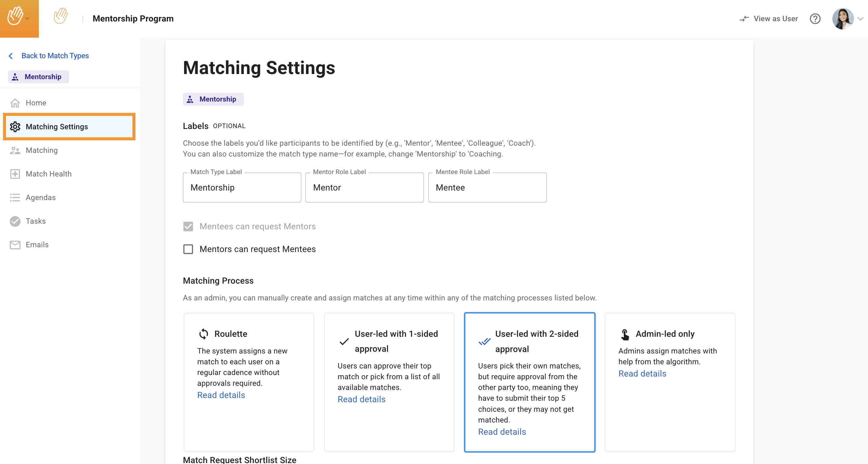The width and height of the screenshot is (868, 464).
Task: Click the View as User switch icon
Action: coord(744,19)
